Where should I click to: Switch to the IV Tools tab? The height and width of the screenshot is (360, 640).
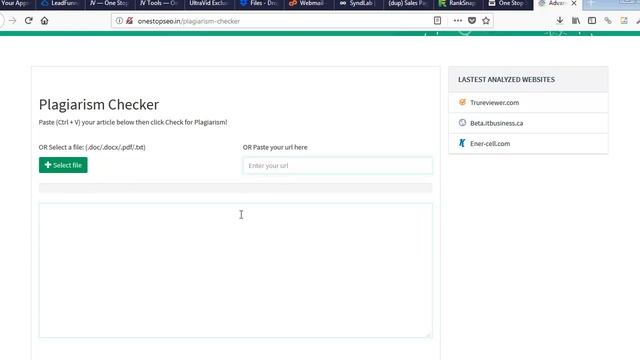click(x=159, y=4)
